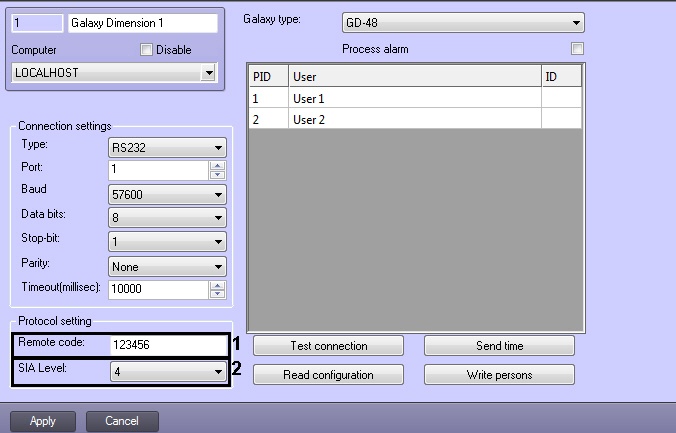This screenshot has height=433, width=676.
Task: Click the ID column header
Action: pyautogui.click(x=561, y=76)
